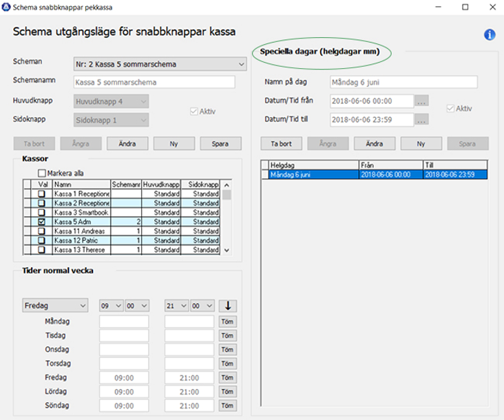Click the Huvudknapp column header in Kassor

coord(161,185)
